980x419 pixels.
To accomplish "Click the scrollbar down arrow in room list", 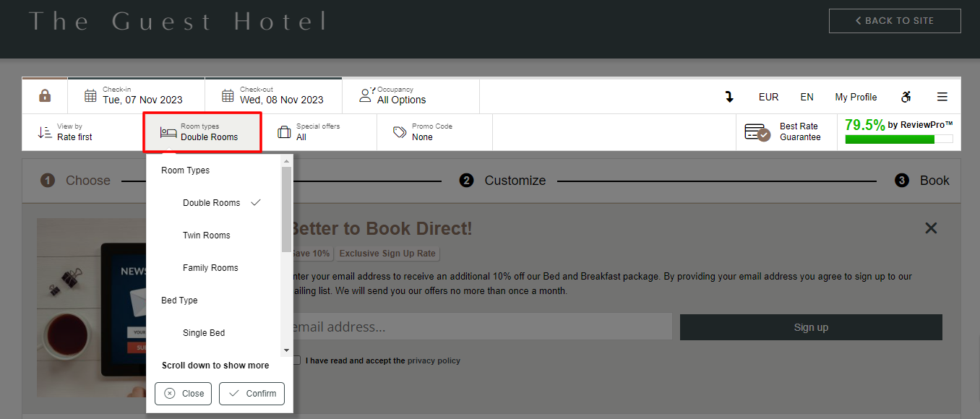I will point(286,350).
